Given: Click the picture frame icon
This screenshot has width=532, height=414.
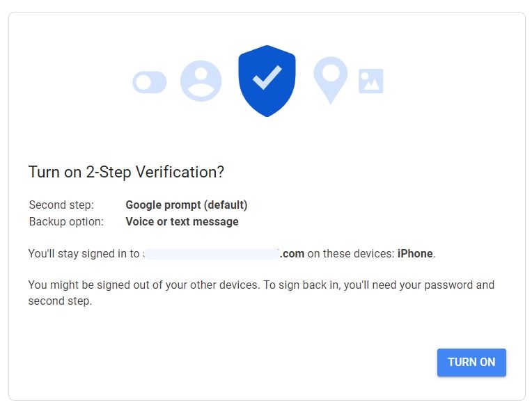Looking at the screenshot, I should coord(370,81).
